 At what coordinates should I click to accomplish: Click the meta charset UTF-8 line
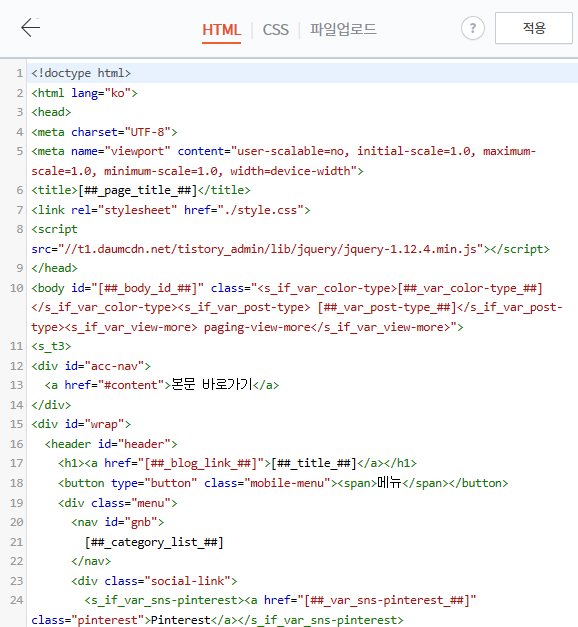tap(104, 132)
